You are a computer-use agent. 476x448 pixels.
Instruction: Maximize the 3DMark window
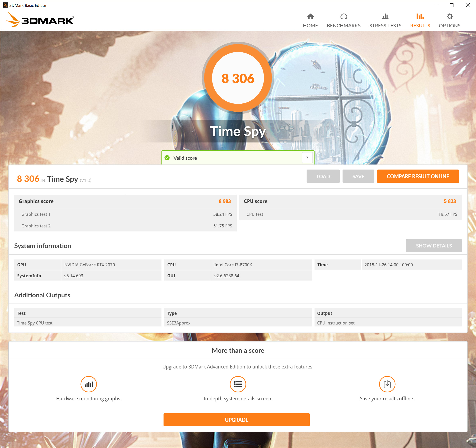click(452, 5)
